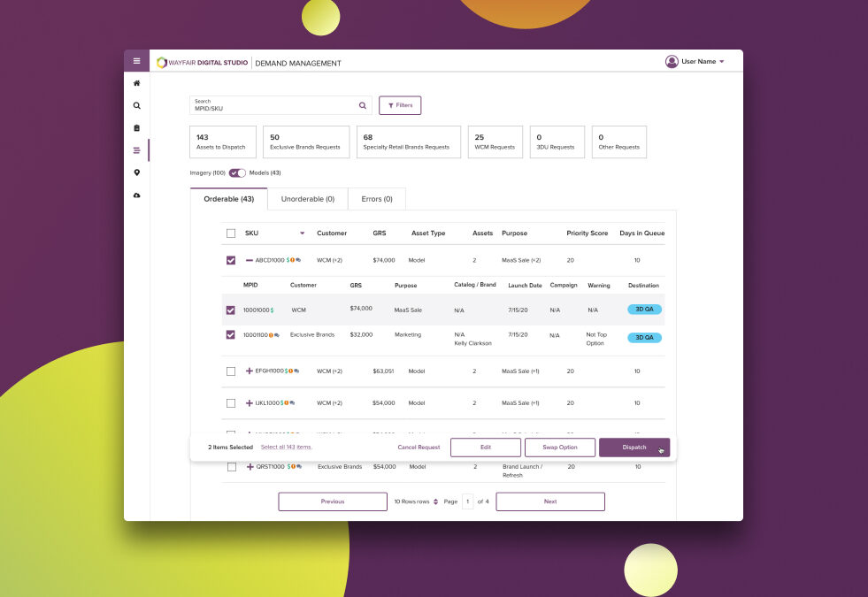Open the hamburger menu in the sidebar

(136, 60)
